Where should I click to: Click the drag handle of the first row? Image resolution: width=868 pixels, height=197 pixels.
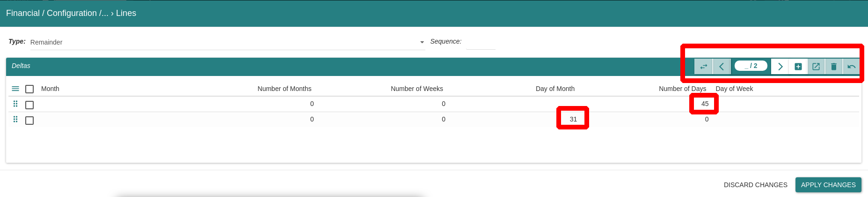tap(15, 104)
